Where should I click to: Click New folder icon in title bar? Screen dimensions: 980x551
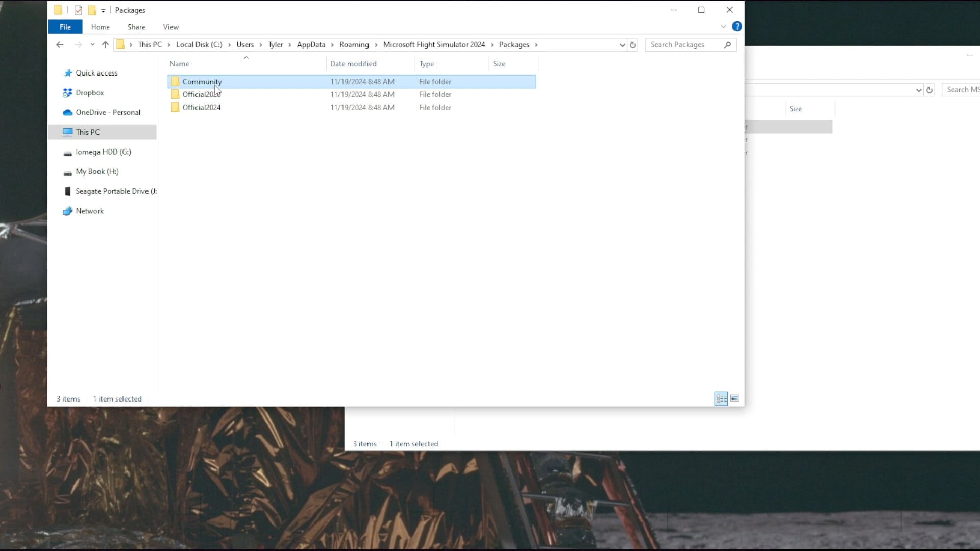tap(92, 10)
